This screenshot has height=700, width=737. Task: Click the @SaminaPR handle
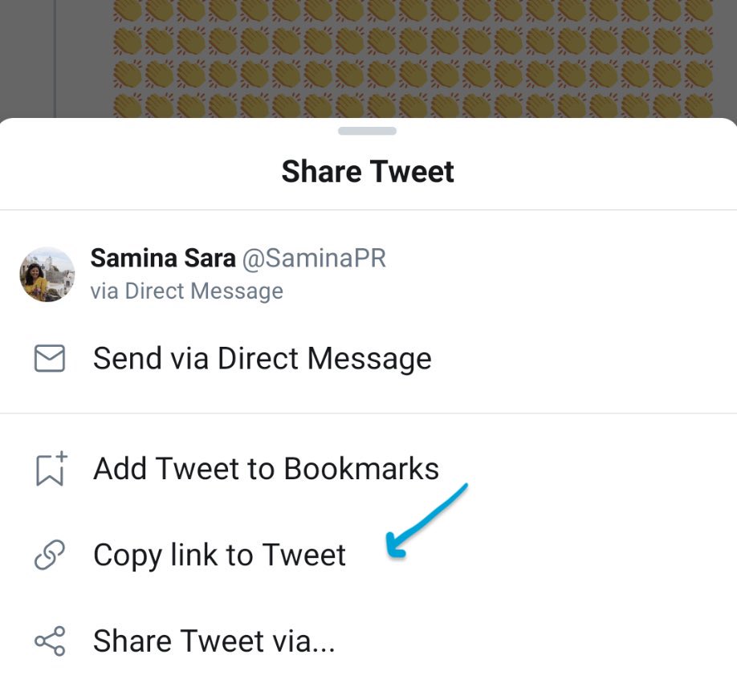click(315, 258)
